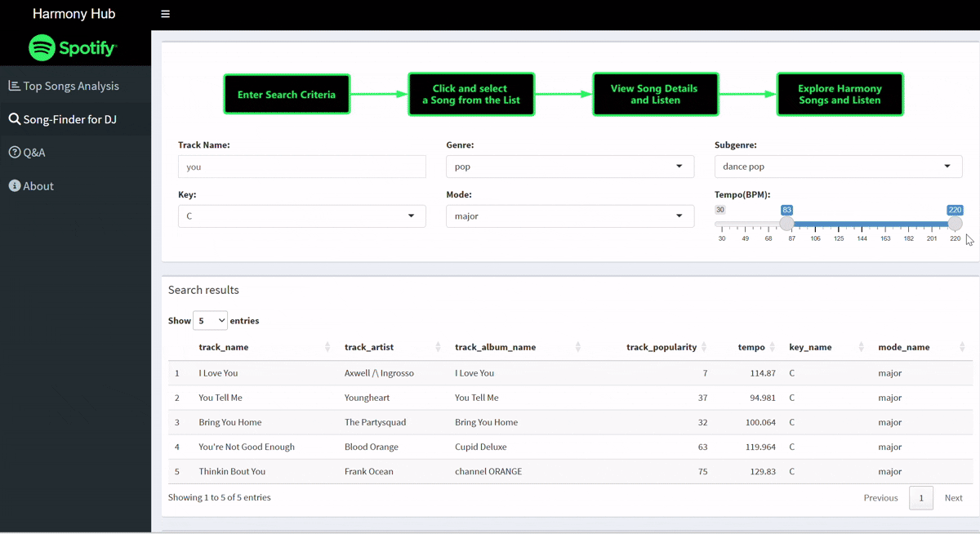This screenshot has width=980, height=534.
Task: Open the Subgenre dropdown showing dance pop
Action: pos(838,167)
